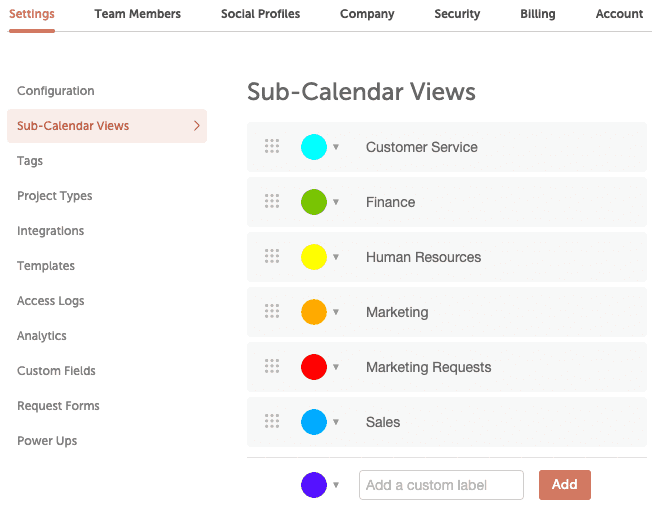Open Tags in the sidebar

(30, 161)
